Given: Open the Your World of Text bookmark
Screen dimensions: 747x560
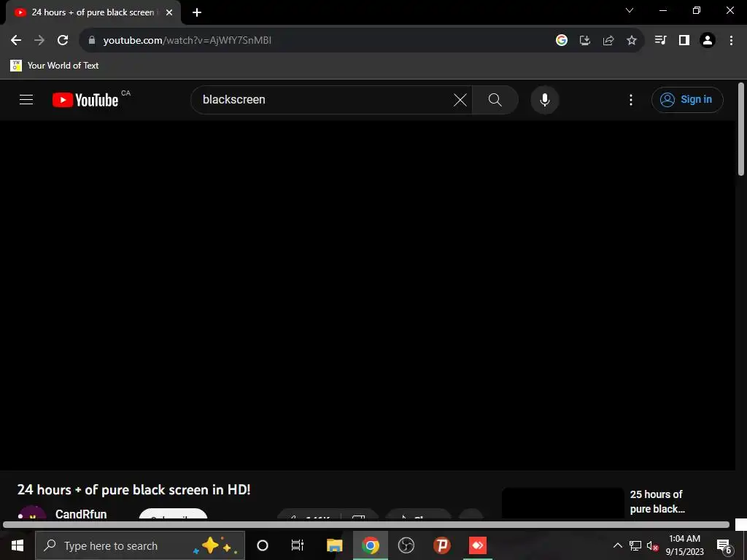Looking at the screenshot, I should [x=54, y=65].
